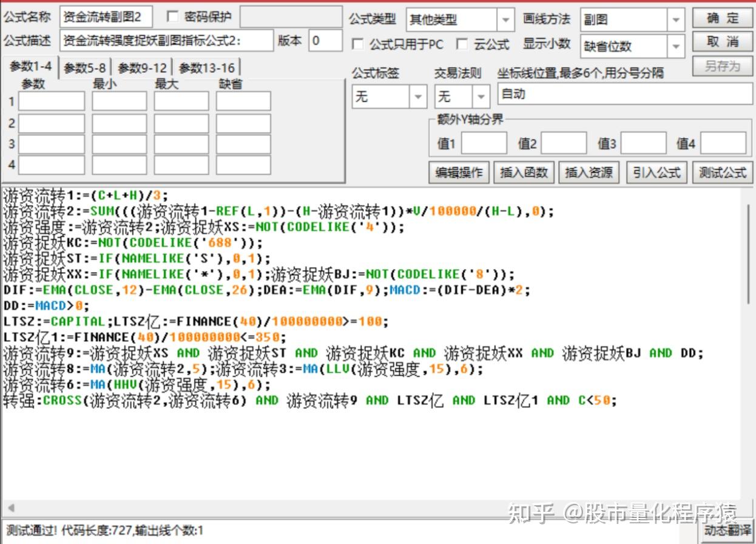Viewport: 756px width, 544px height.
Task: Open the 公式类型 dropdown
Action: (x=505, y=20)
